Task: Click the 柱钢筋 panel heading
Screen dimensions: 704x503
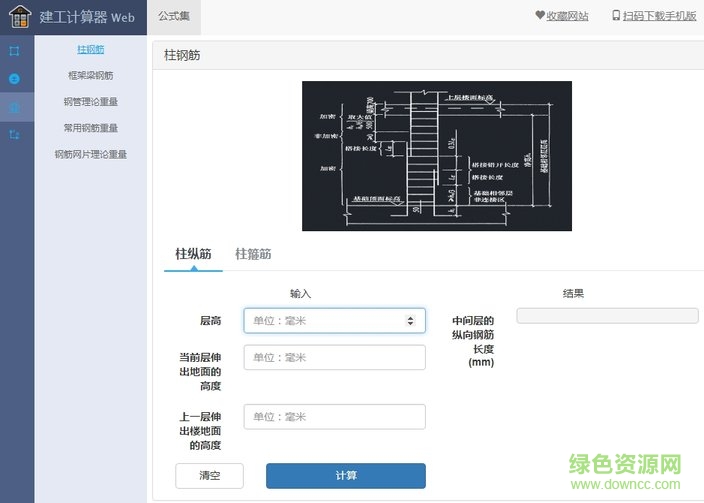Action: (182, 55)
